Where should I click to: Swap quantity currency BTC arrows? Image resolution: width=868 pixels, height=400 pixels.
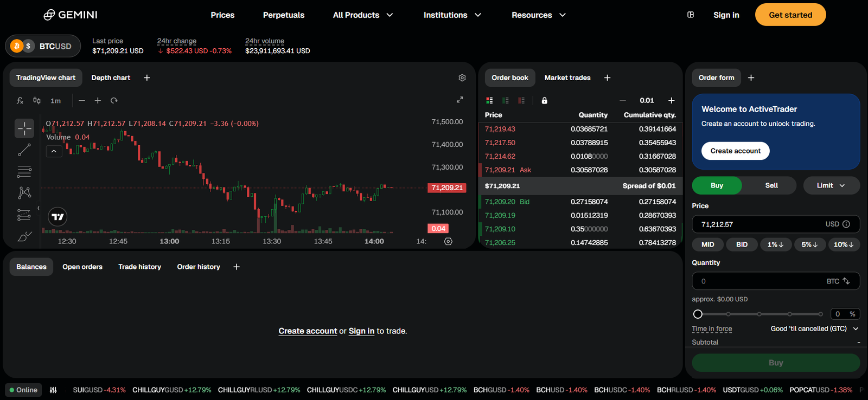point(846,281)
